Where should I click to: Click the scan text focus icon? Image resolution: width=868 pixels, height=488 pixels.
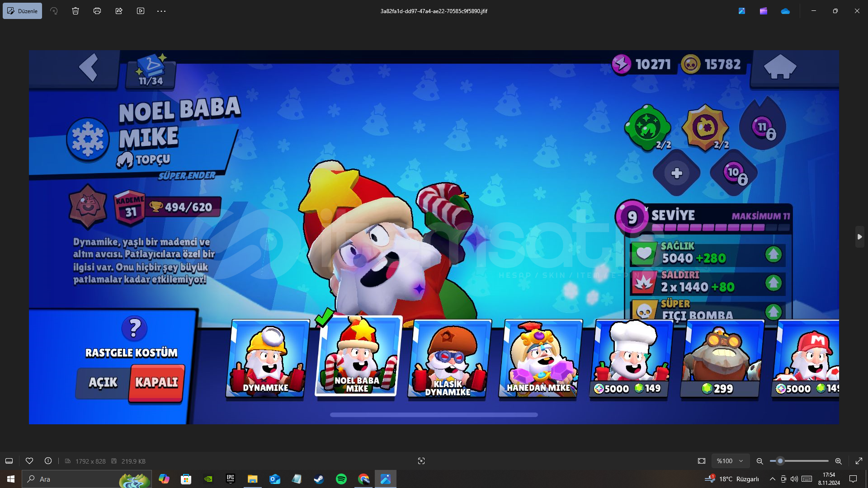421,461
